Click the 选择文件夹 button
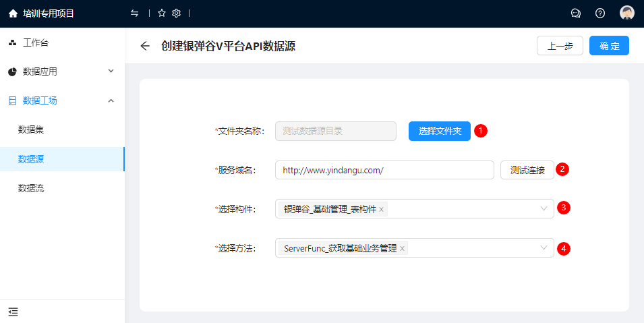The width and height of the screenshot is (644, 323). [x=440, y=131]
